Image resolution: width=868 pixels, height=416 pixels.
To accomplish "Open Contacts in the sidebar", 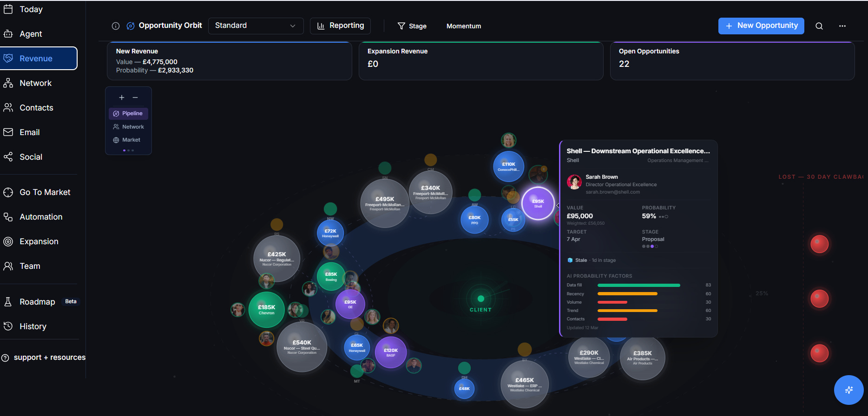I will click(36, 108).
